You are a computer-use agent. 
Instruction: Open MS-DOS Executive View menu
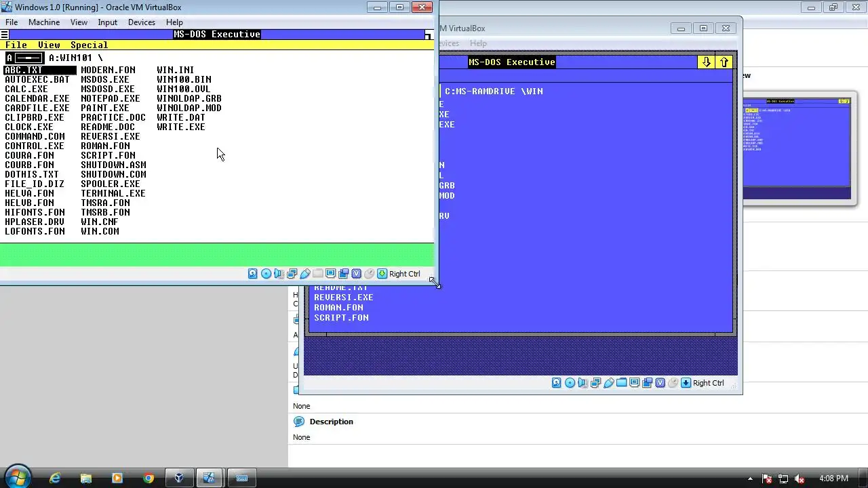pyautogui.click(x=49, y=45)
